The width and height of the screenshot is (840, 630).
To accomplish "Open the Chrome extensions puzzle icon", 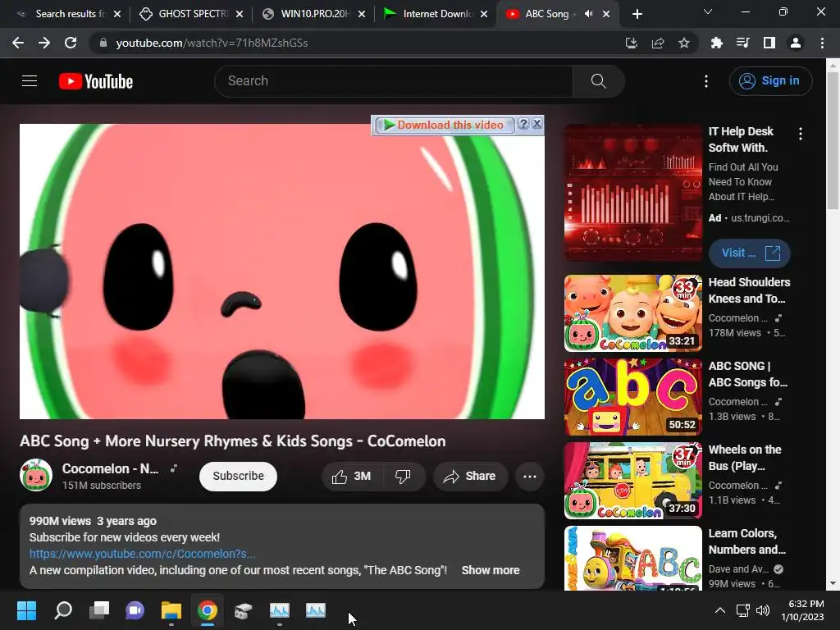I will click(x=716, y=43).
